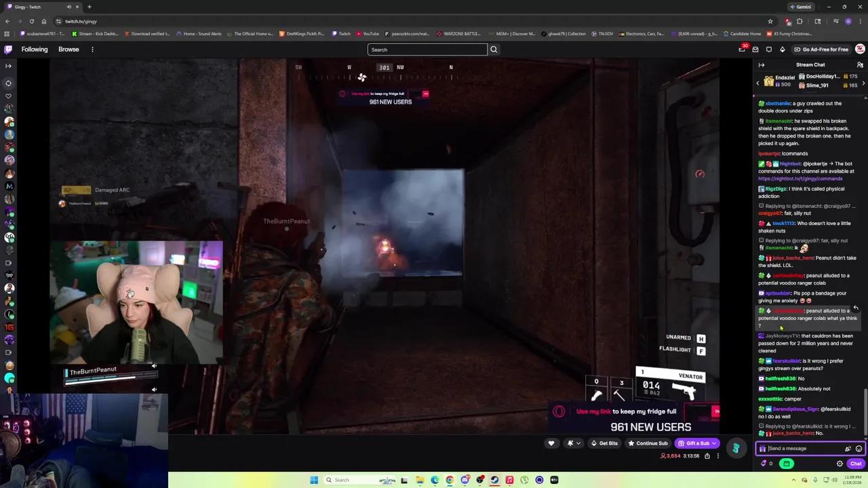Toggle the follow heart button

pyautogui.click(x=551, y=443)
